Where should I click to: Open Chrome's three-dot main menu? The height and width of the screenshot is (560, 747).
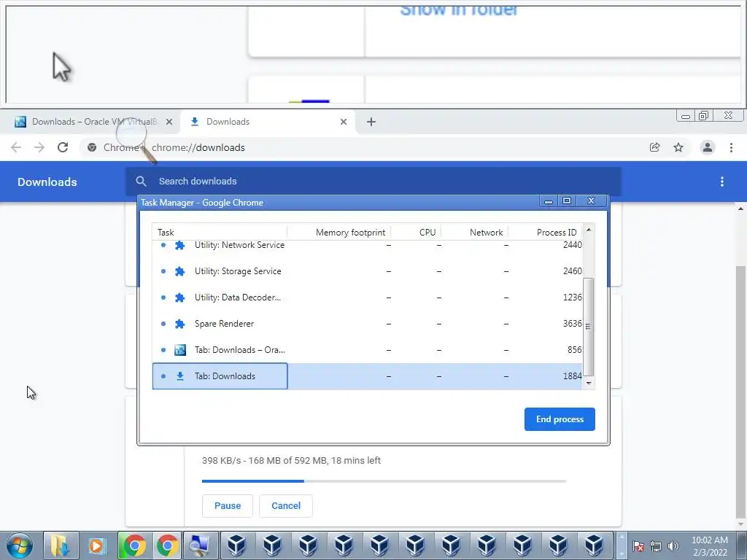click(731, 147)
